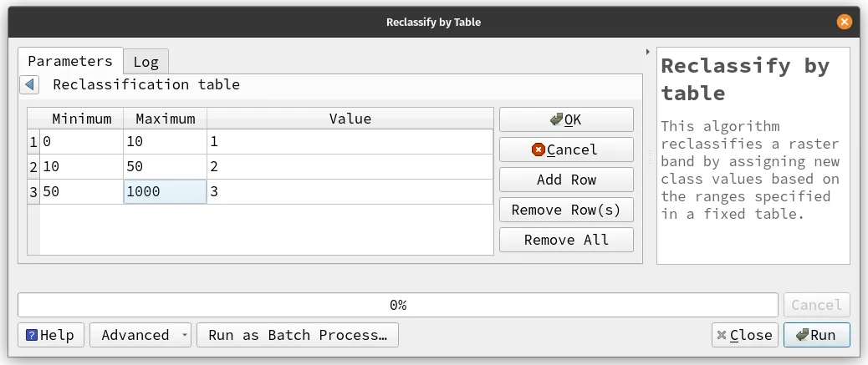
Task: Click the Value column header
Action: pos(350,119)
